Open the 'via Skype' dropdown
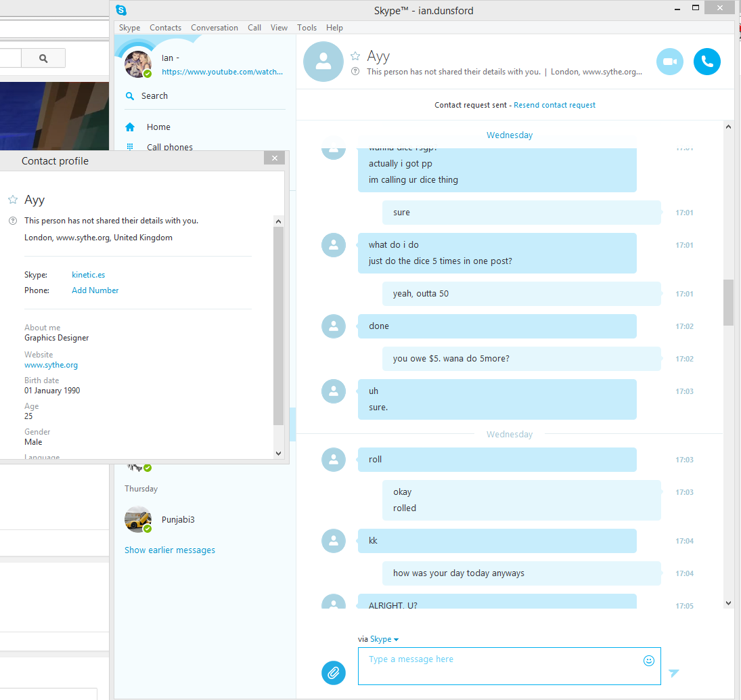Viewport: 741px width, 700px height. coord(384,639)
